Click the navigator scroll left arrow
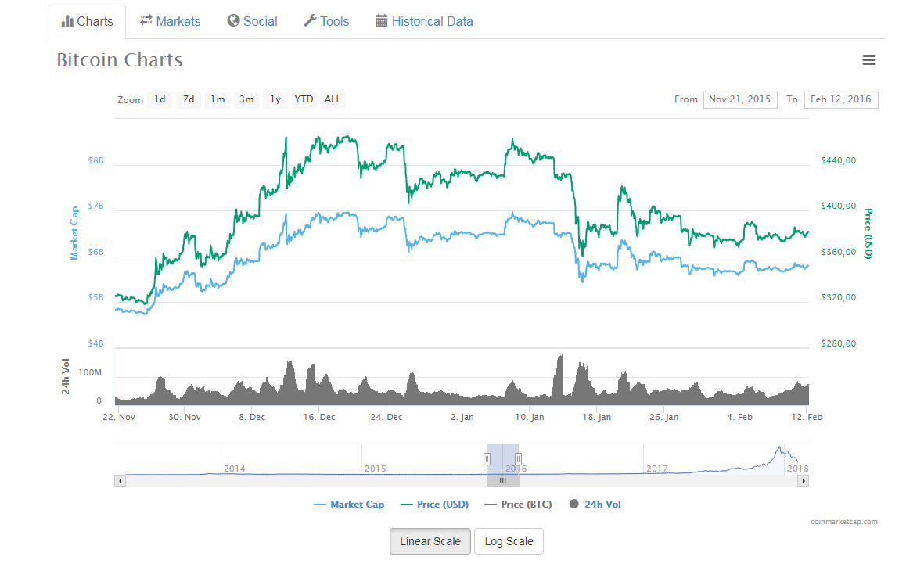The width and height of the screenshot is (924, 571). pos(120,481)
